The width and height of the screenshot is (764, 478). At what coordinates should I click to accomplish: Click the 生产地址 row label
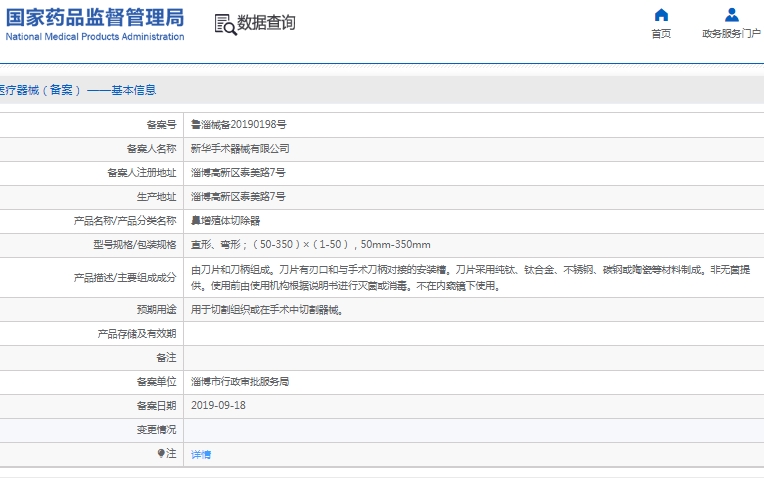(x=156, y=197)
